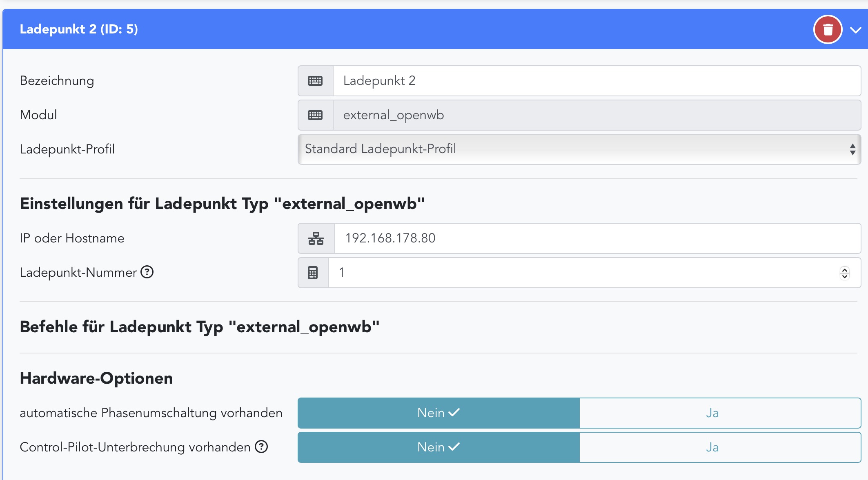Click the keyboard icon beside Modul

(315, 115)
